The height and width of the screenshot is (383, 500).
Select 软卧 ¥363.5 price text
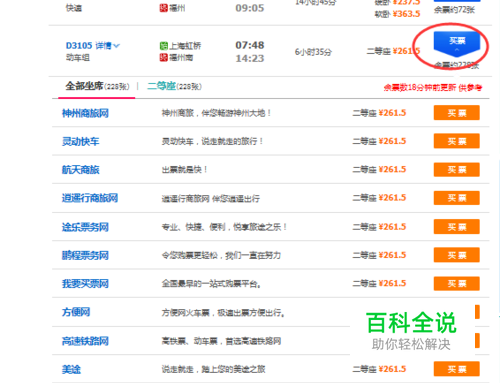click(x=397, y=14)
